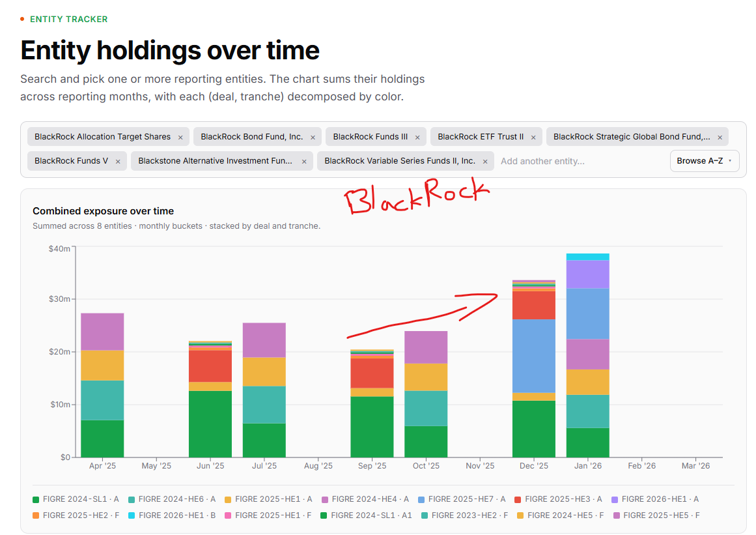Click the Jul '25 stacked bar

click(x=264, y=390)
